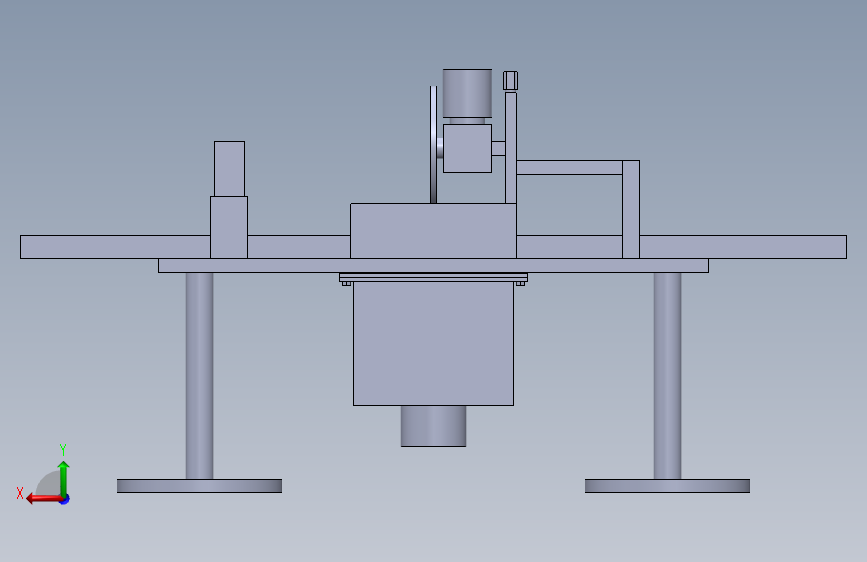Select the large box under the table
The height and width of the screenshot is (562, 867).
(434, 344)
